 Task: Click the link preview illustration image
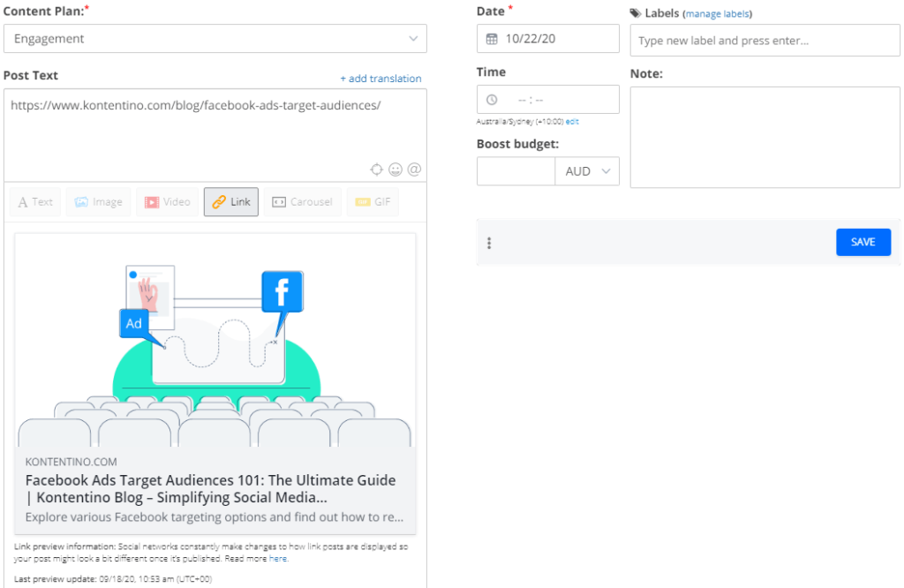click(215, 340)
